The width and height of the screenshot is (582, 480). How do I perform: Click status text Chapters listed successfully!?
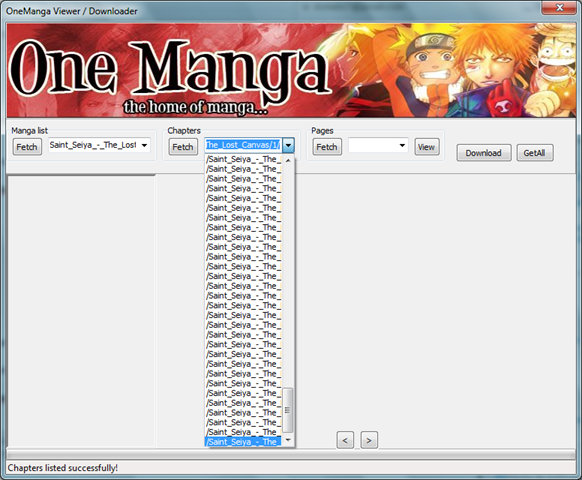click(62, 468)
